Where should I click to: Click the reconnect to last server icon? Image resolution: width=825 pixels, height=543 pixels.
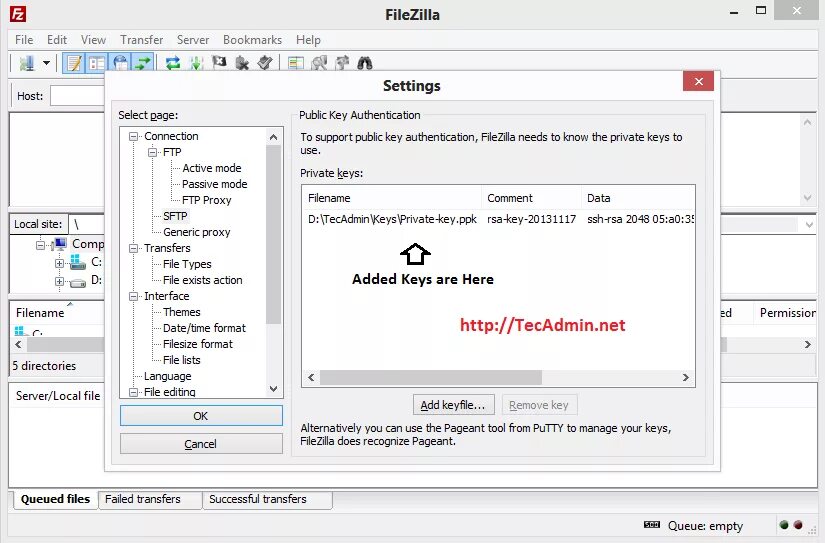[x=265, y=63]
